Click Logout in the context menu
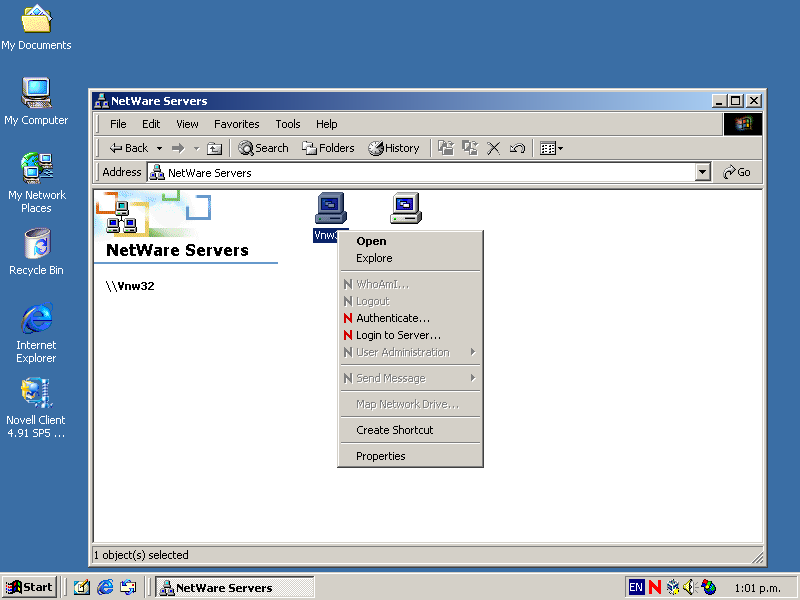The width and height of the screenshot is (800, 600). click(x=411, y=301)
